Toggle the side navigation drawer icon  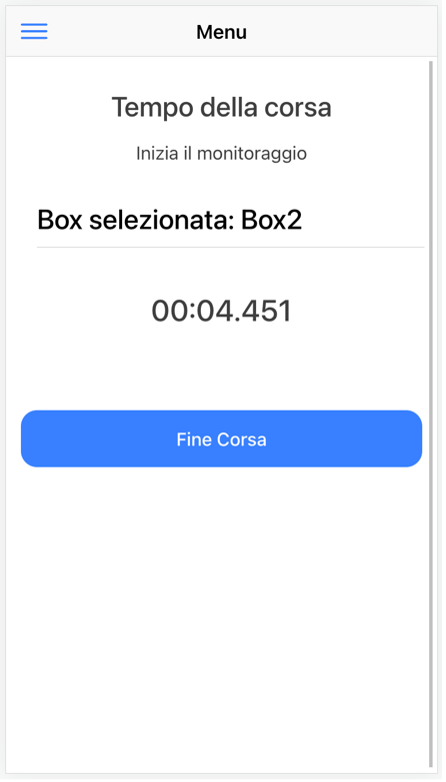(x=34, y=31)
